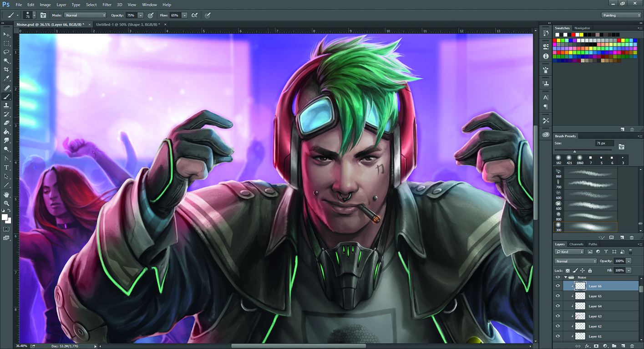Open the Creative Cloud Libraries panel icon
The image size is (644, 349).
[546, 135]
